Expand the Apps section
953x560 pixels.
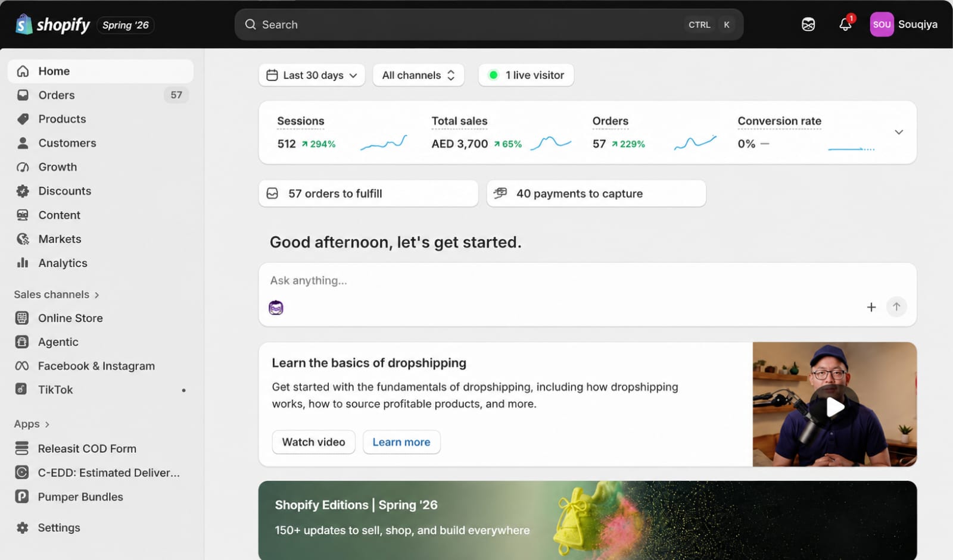[32, 424]
